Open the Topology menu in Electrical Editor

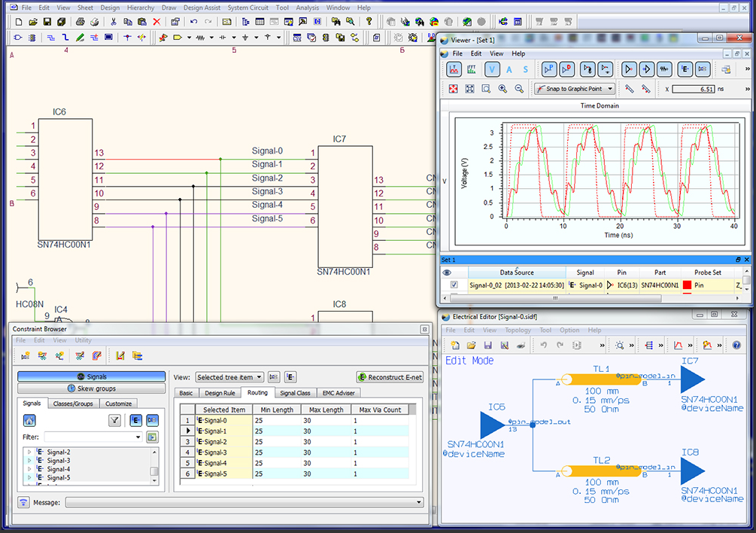[518, 330]
